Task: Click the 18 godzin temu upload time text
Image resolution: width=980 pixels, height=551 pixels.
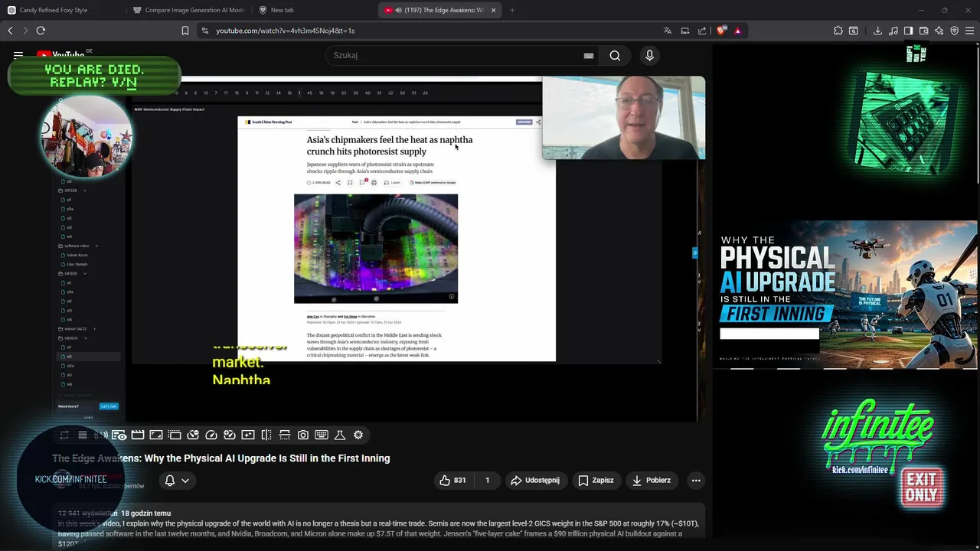Action: click(145, 514)
